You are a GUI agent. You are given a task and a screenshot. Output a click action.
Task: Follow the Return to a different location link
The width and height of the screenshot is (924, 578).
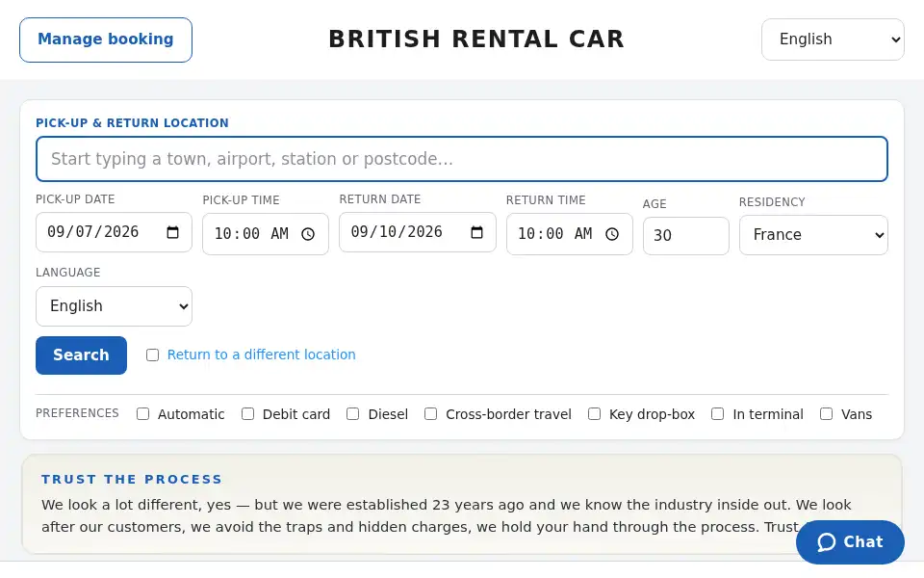pyautogui.click(x=261, y=355)
